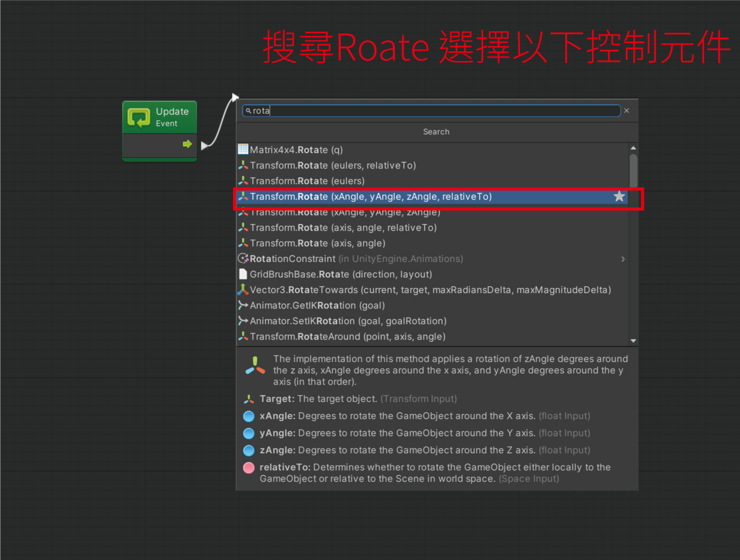Viewport: 740px width, 560px height.
Task: Click the Update Event node icon
Action: (139, 118)
